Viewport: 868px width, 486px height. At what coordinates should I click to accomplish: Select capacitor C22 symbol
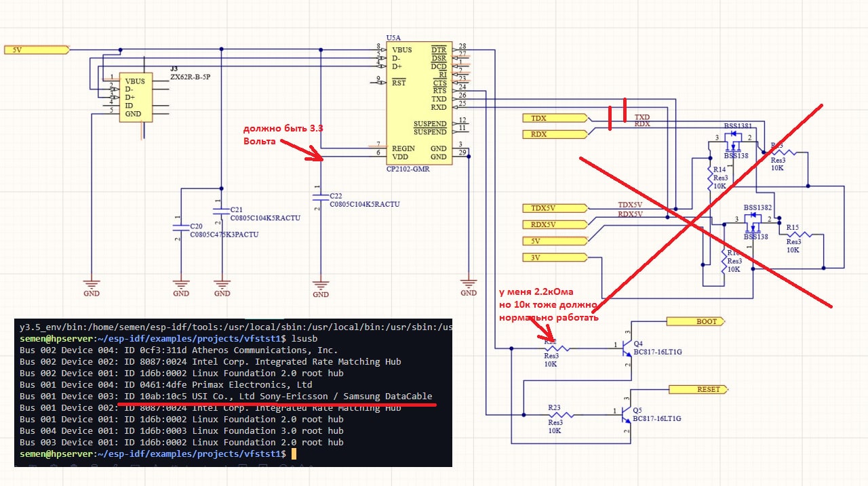coord(321,196)
